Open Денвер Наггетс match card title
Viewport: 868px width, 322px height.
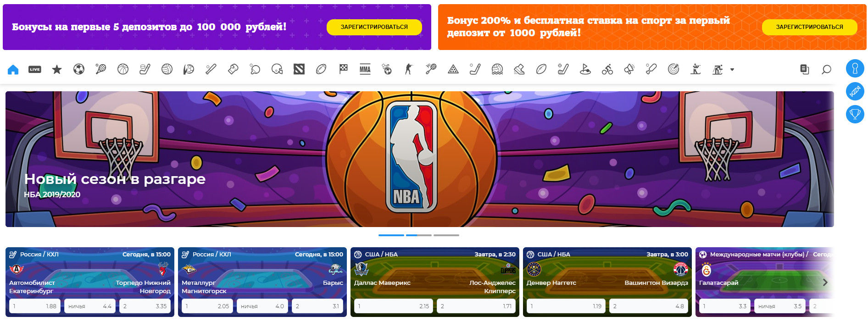551,283
